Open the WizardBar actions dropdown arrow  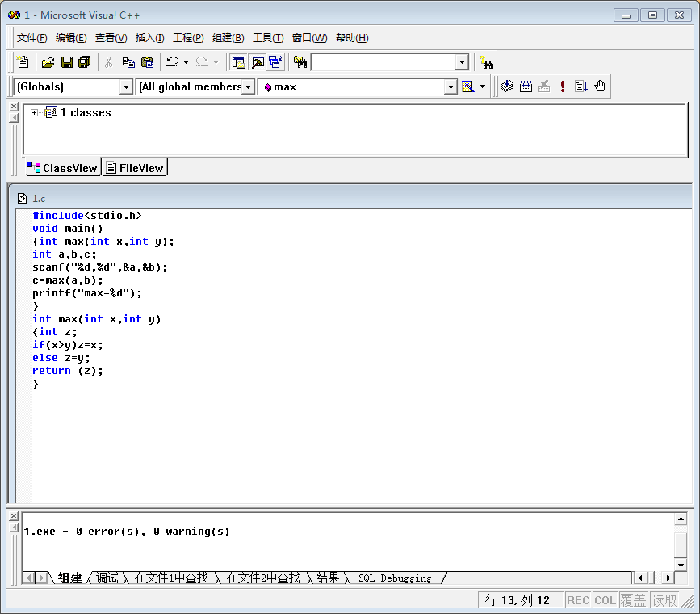coord(482,86)
